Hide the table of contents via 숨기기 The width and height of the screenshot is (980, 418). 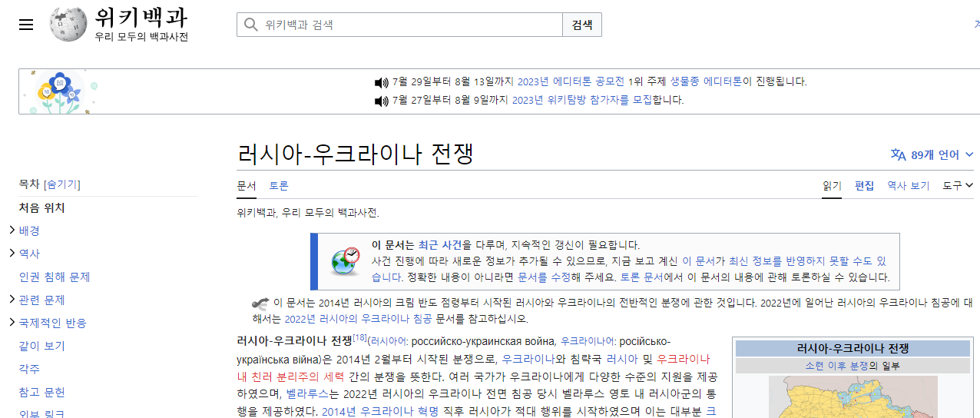(x=62, y=184)
